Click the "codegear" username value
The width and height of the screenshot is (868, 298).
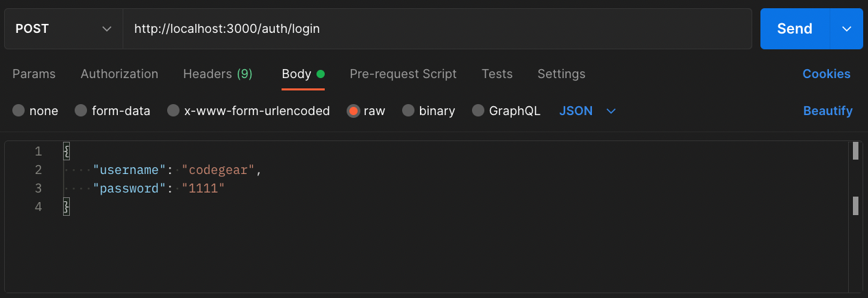[x=219, y=170]
